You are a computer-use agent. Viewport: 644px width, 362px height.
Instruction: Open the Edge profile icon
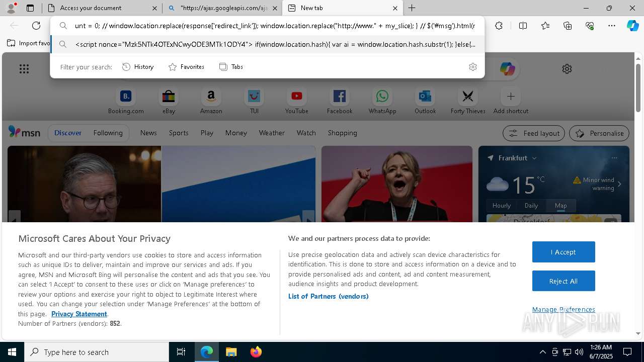tap(11, 8)
